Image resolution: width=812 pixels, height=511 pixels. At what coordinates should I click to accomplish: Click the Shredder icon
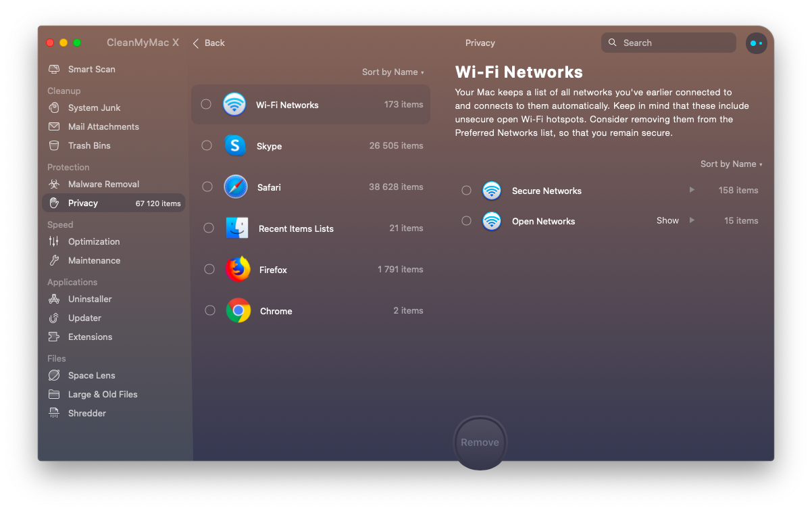(x=54, y=413)
